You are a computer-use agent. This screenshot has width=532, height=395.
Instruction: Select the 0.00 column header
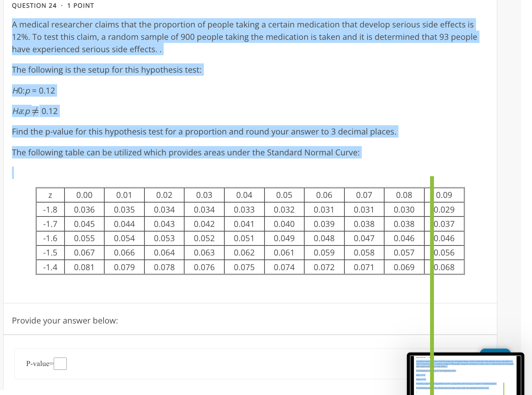coord(84,195)
